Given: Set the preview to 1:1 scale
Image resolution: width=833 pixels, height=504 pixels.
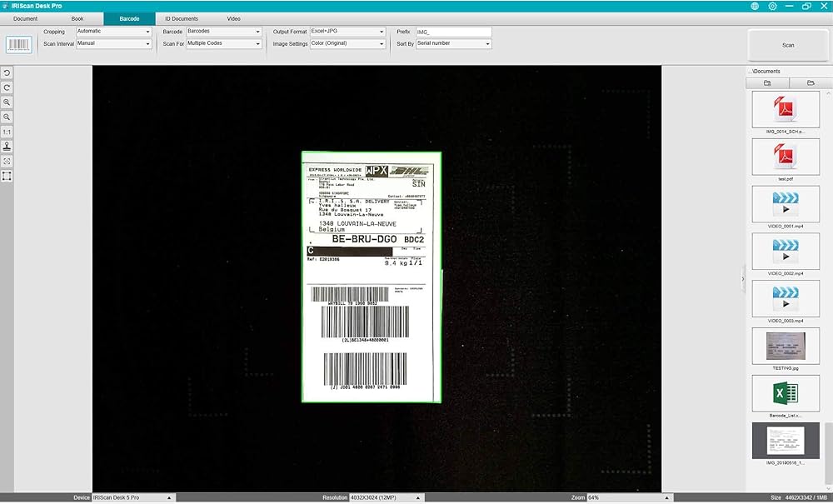Looking at the screenshot, I should 7,132.
